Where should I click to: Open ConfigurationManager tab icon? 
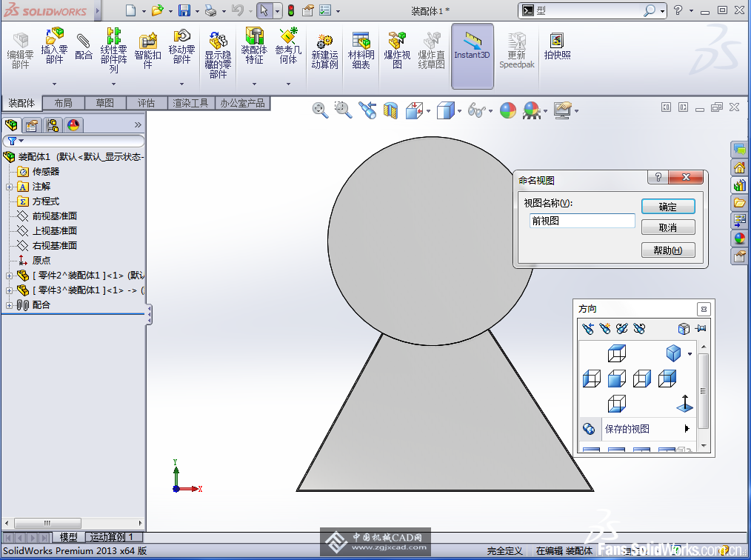52,125
